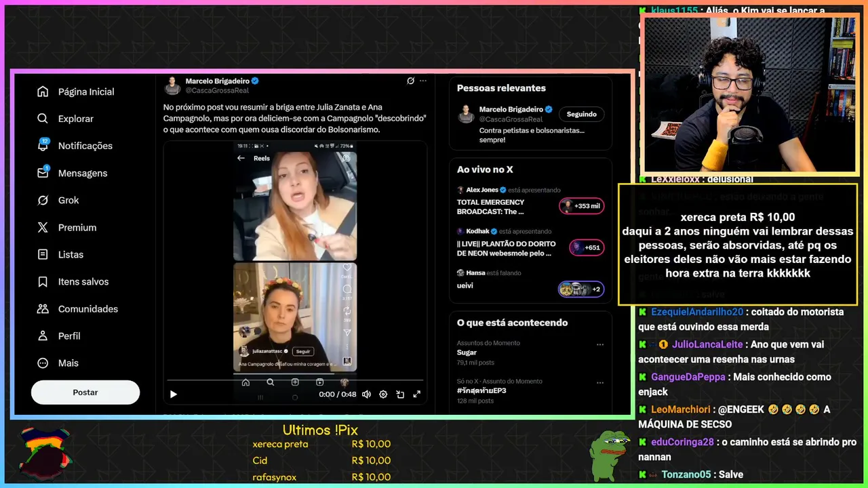This screenshot has height=488, width=868.
Task: Open Sugar trending topic
Action: [x=467, y=352]
